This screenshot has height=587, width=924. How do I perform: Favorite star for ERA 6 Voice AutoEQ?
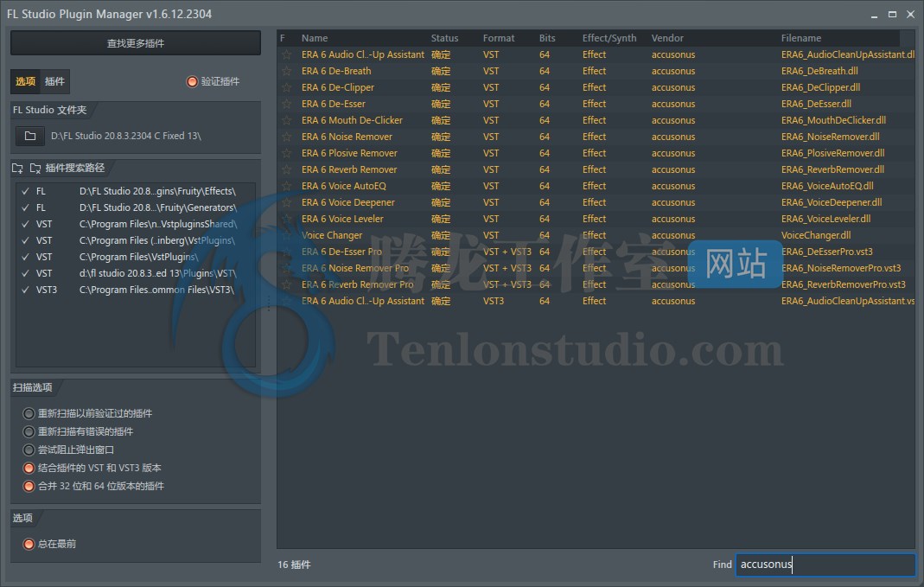tap(286, 187)
